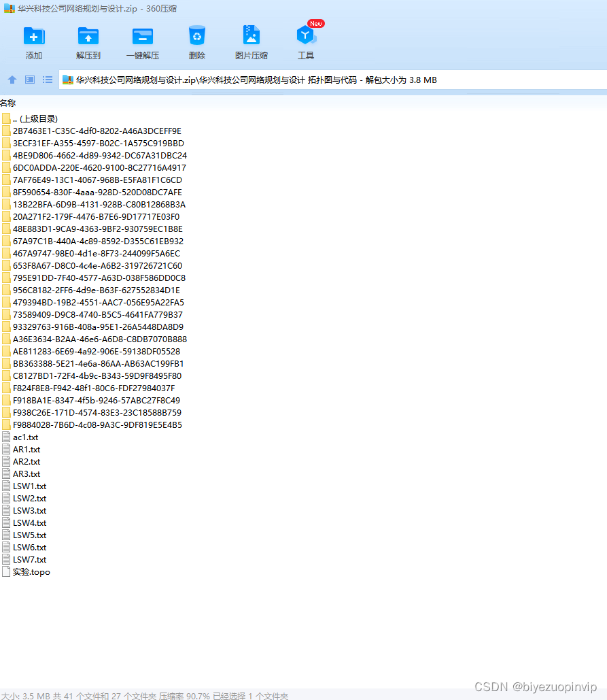This screenshot has width=607, height=700.
Task: Click the 删除 (Delete) trash icon
Action: coord(196,35)
